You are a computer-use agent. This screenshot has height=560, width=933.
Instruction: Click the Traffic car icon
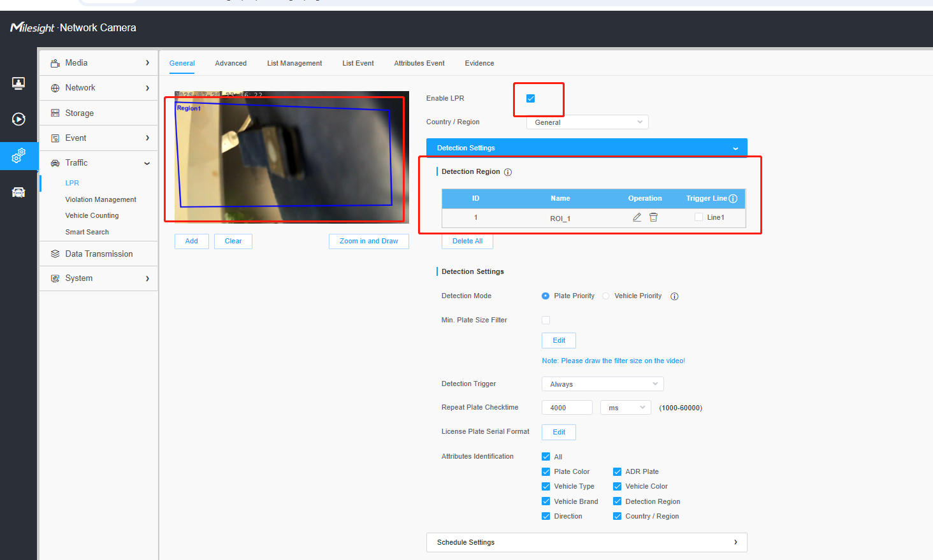pos(55,163)
